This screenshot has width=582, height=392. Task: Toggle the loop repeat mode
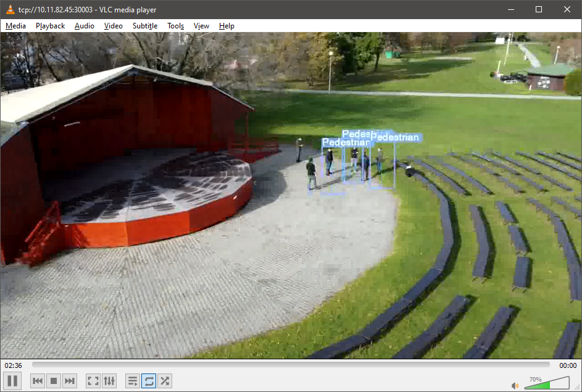149,381
